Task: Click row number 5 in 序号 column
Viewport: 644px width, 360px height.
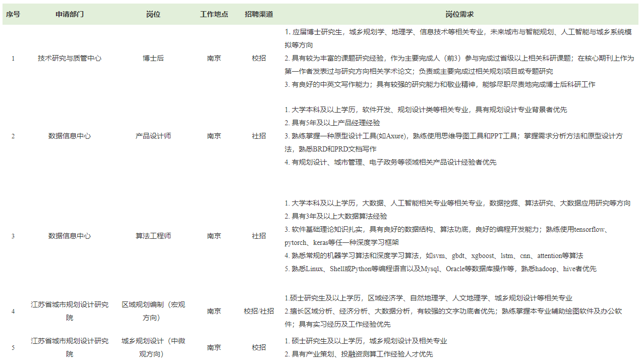Action: point(13,347)
